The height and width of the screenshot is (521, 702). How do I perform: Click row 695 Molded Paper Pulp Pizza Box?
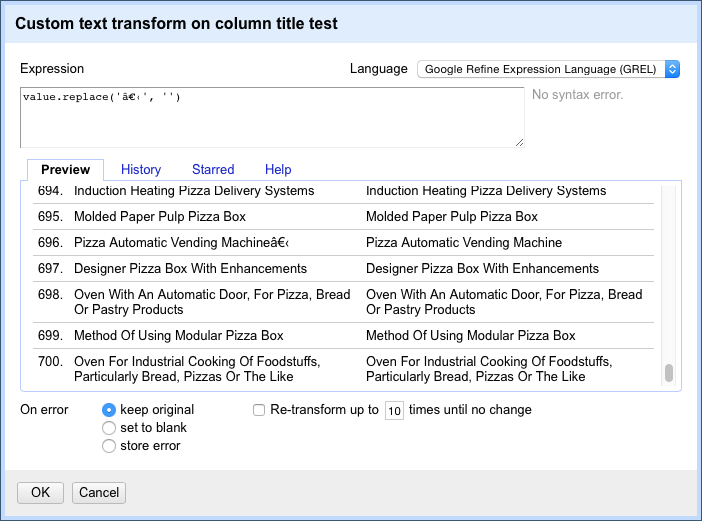pos(160,217)
